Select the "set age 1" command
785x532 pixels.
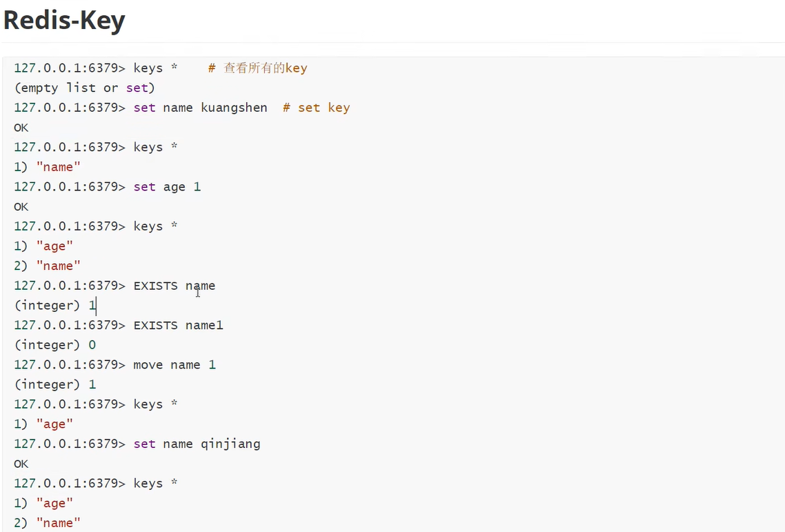pyautogui.click(x=167, y=188)
